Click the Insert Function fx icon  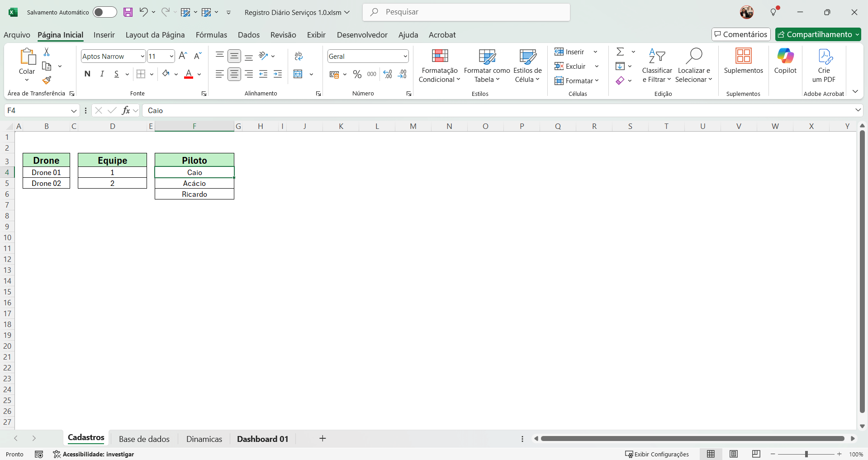(126, 110)
